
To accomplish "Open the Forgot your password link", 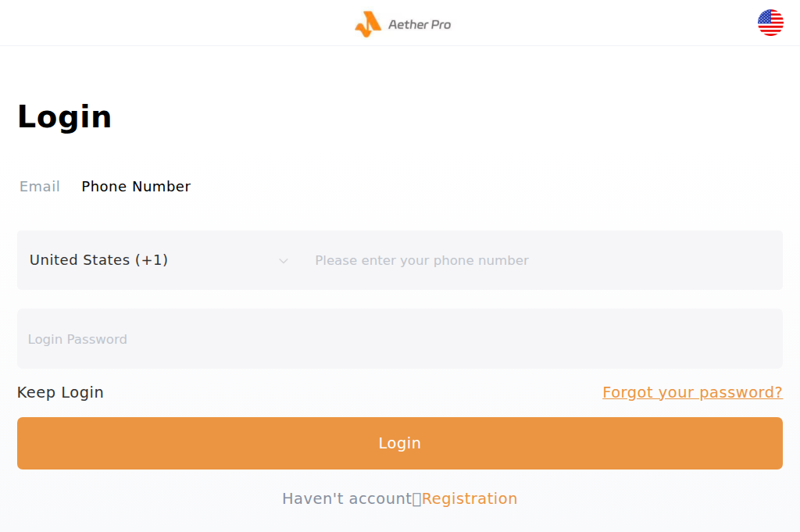I will 692,392.
